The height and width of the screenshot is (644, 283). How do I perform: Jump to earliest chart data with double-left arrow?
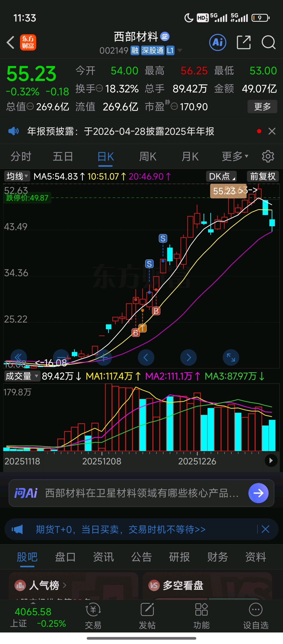pos(19,357)
